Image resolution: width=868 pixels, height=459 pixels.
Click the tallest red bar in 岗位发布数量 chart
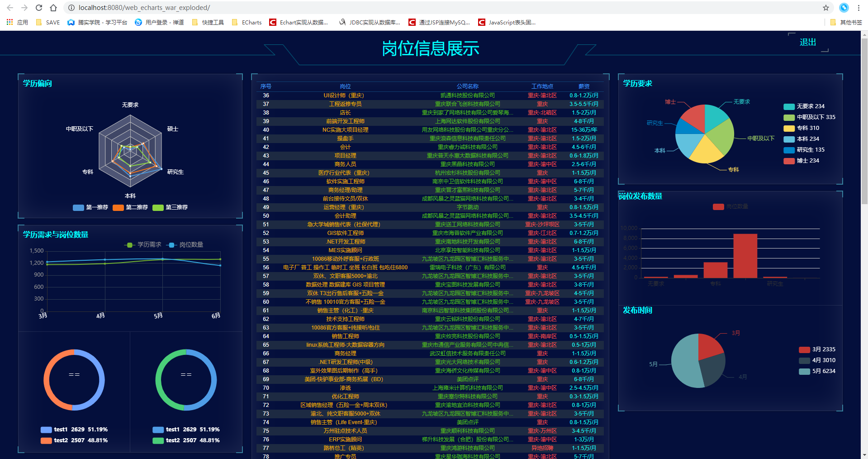pyautogui.click(x=745, y=256)
